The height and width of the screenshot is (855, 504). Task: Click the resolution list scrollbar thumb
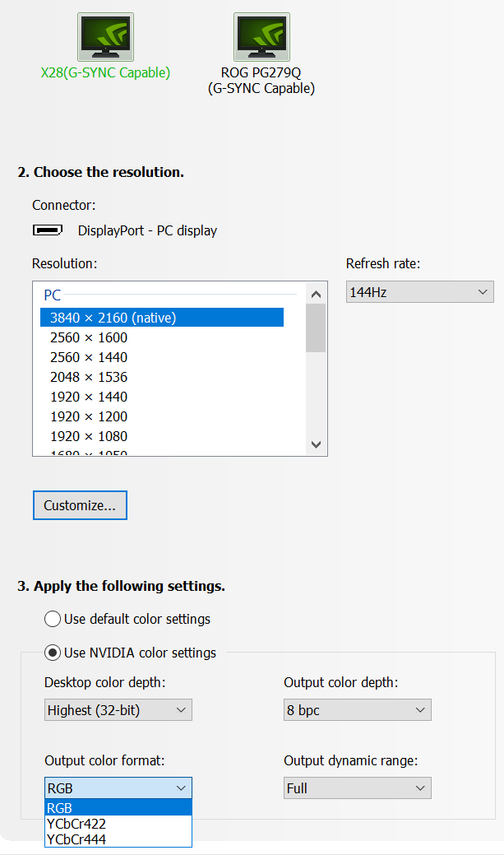pyautogui.click(x=316, y=328)
